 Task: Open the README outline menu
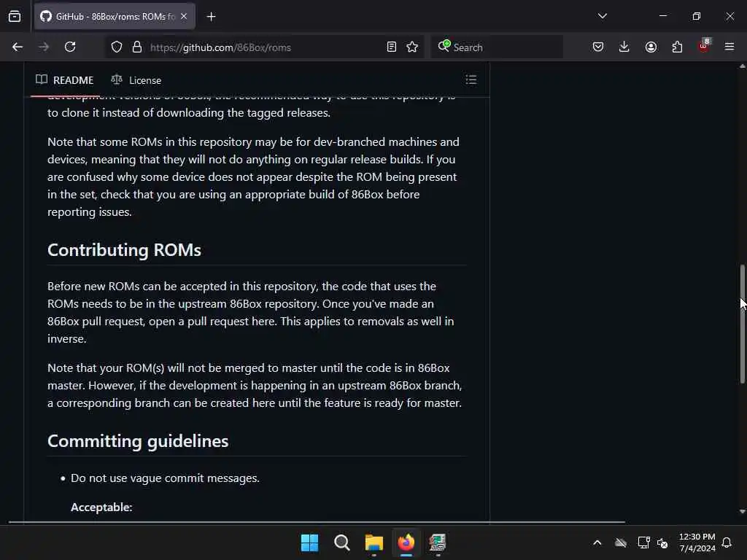471,79
